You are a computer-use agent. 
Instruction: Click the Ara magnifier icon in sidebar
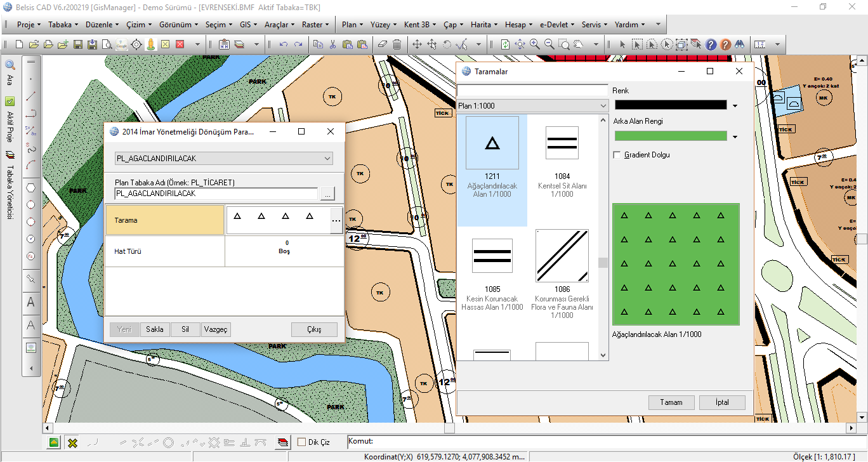pos(10,65)
